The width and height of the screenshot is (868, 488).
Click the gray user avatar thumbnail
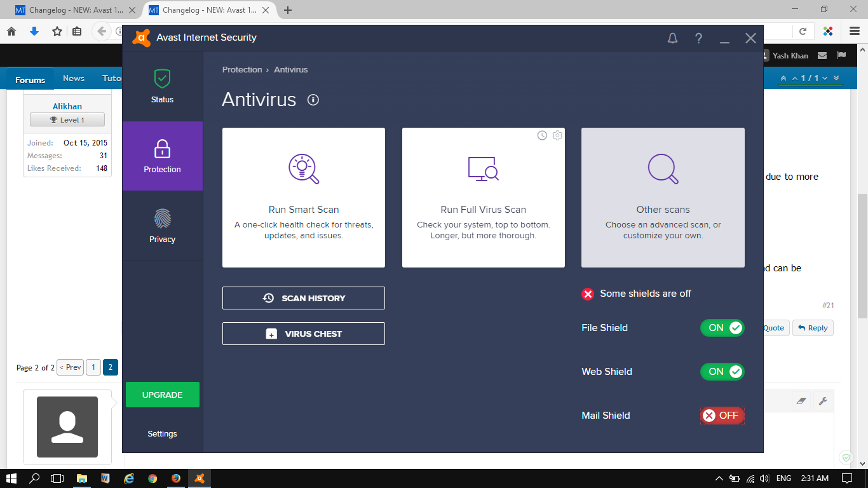67,427
